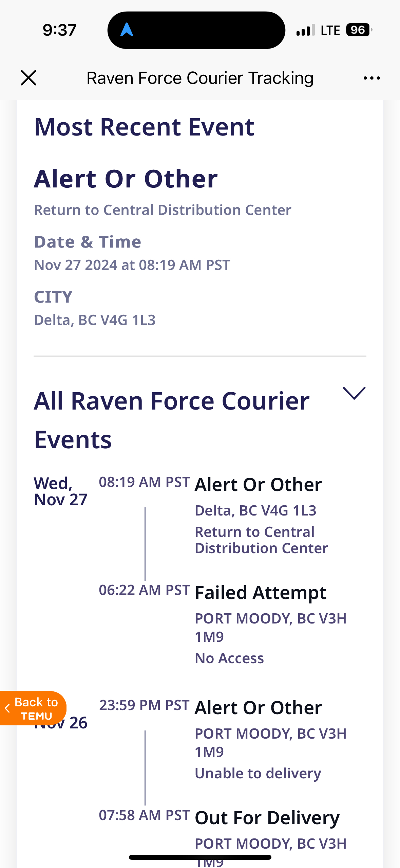
Task: Tap the Wed, Nov 27 date label
Action: click(x=60, y=491)
